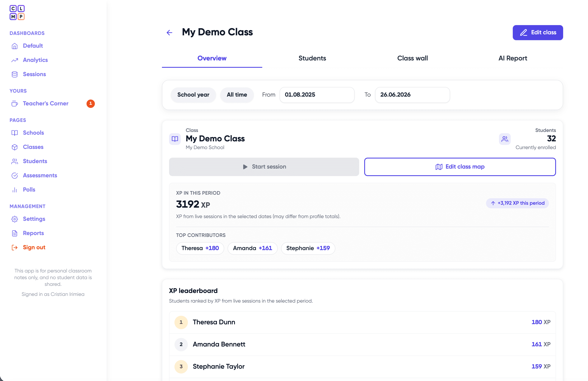
Task: Click the class book icon beside My Demo Class
Action: 175,139
